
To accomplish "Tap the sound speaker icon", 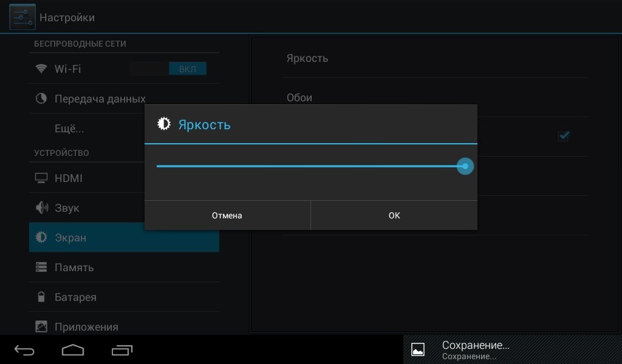I will click(41, 208).
